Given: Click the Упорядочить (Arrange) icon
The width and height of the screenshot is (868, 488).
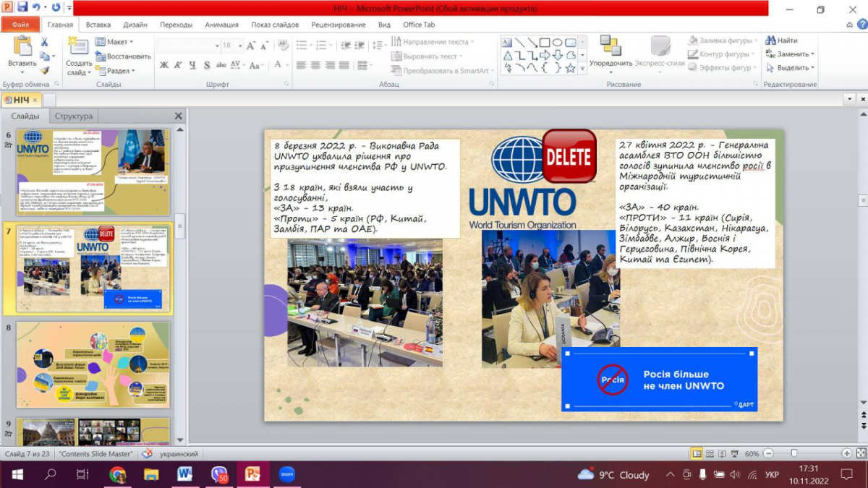Looking at the screenshot, I should [610, 46].
